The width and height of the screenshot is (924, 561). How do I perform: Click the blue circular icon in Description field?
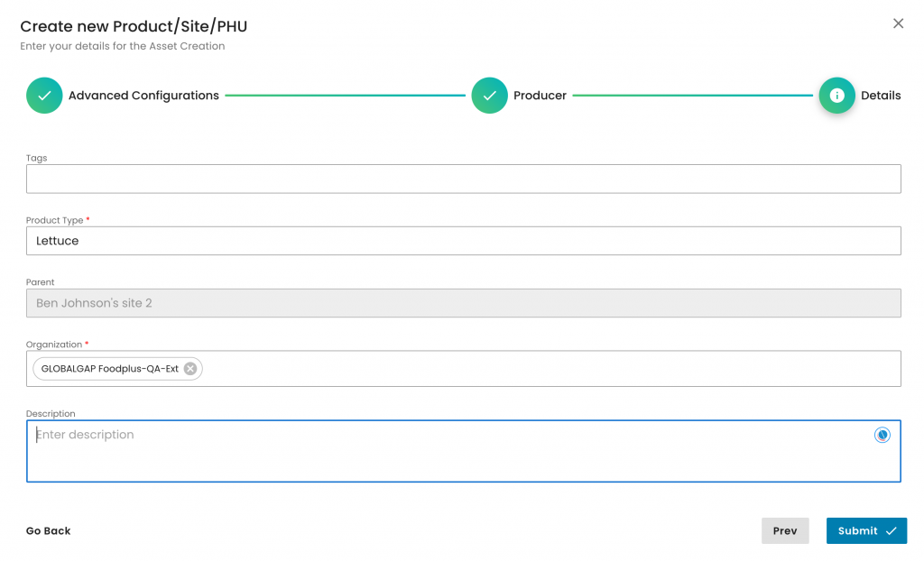[882, 435]
